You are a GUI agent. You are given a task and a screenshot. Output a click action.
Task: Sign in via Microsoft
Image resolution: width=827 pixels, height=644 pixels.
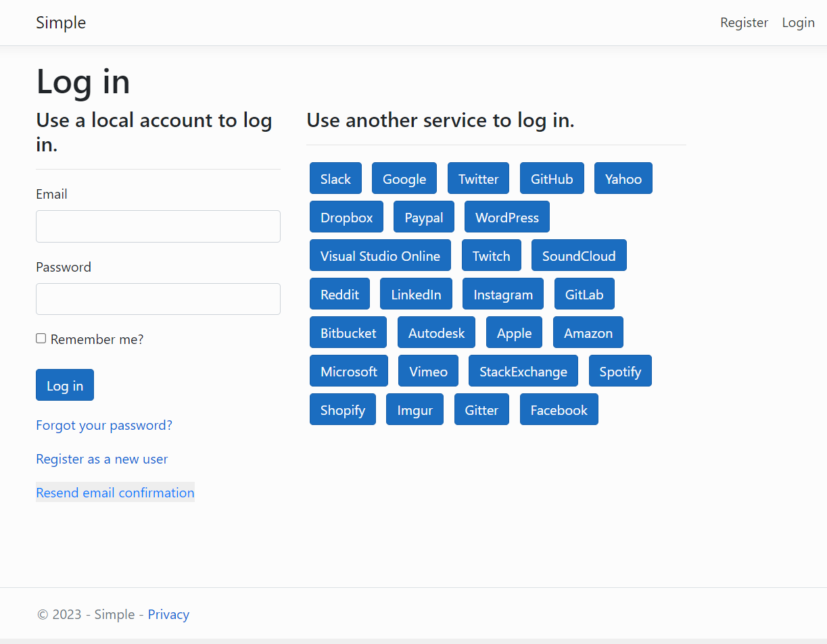click(x=349, y=371)
